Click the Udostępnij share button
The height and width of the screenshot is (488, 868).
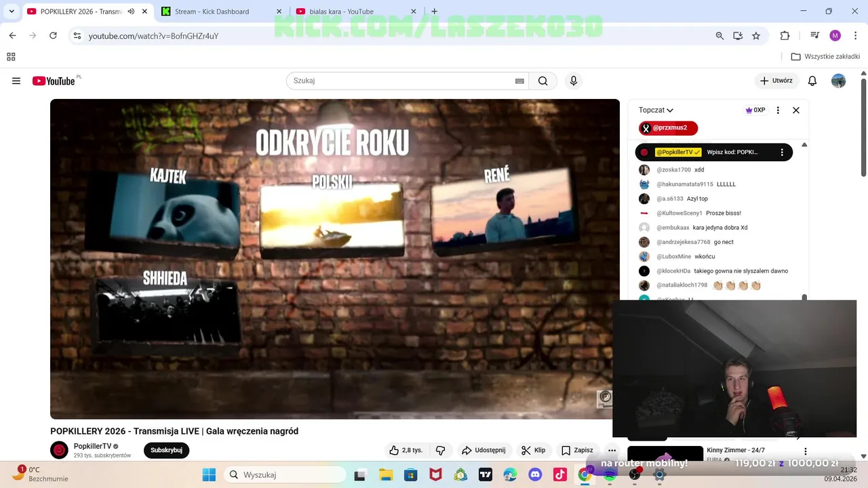click(x=484, y=450)
